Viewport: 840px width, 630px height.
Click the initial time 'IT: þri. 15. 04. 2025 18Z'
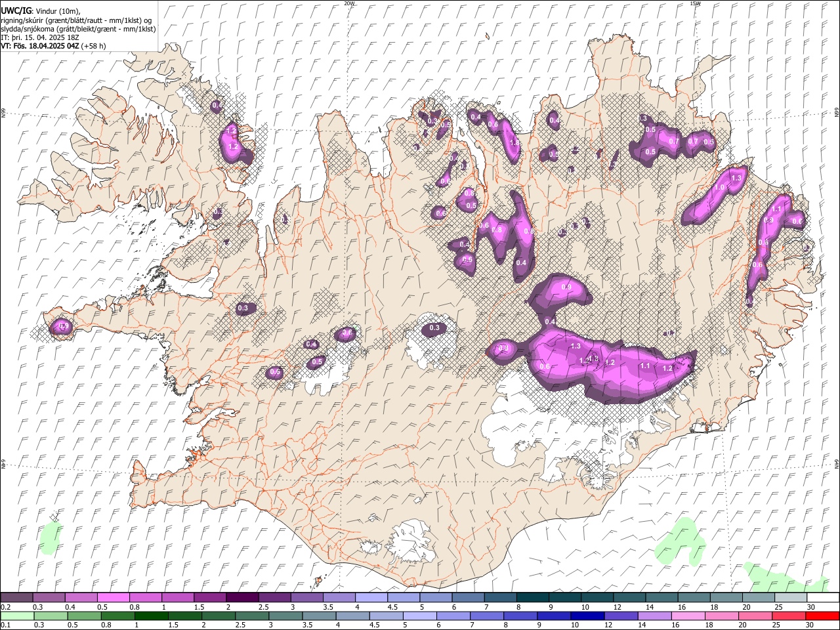click(41, 37)
